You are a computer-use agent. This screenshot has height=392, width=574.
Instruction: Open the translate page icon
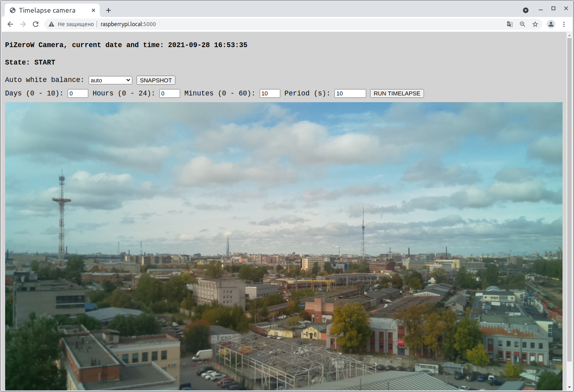(510, 24)
